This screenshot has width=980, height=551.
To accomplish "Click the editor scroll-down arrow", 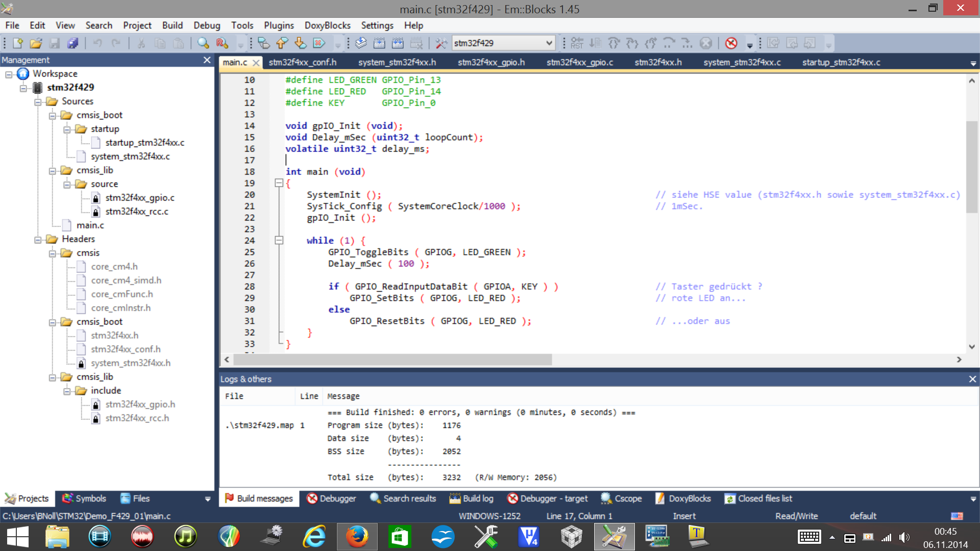I will 972,346.
